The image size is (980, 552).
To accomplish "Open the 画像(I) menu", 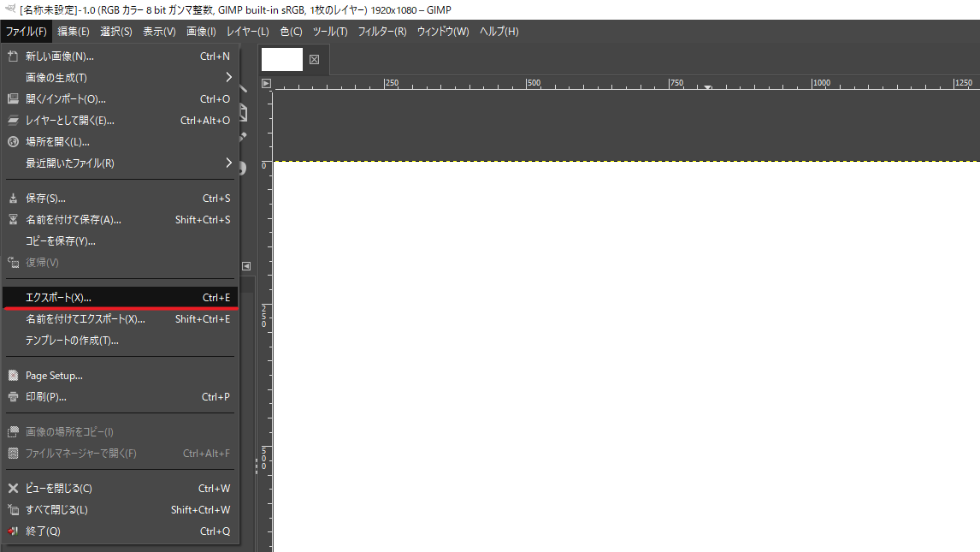I will (x=201, y=32).
